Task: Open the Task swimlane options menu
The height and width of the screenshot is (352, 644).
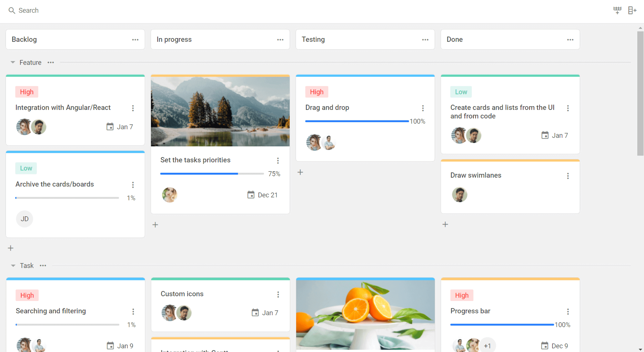Action: [x=43, y=266]
